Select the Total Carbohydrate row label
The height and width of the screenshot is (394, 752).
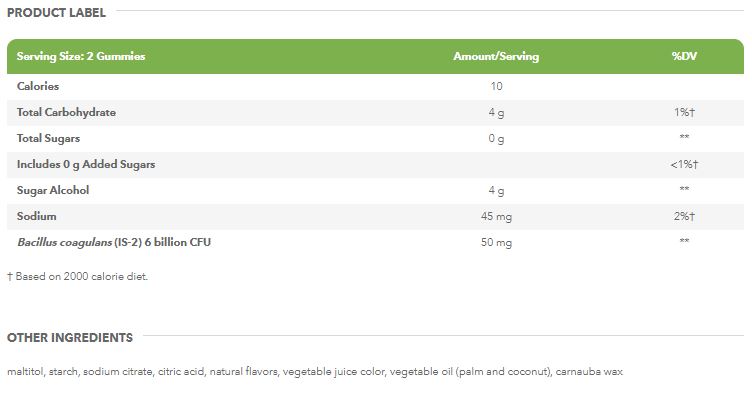(x=66, y=112)
